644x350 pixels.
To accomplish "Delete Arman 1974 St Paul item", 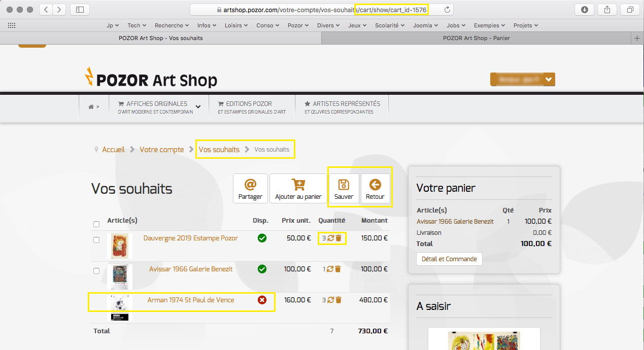I will (338, 300).
